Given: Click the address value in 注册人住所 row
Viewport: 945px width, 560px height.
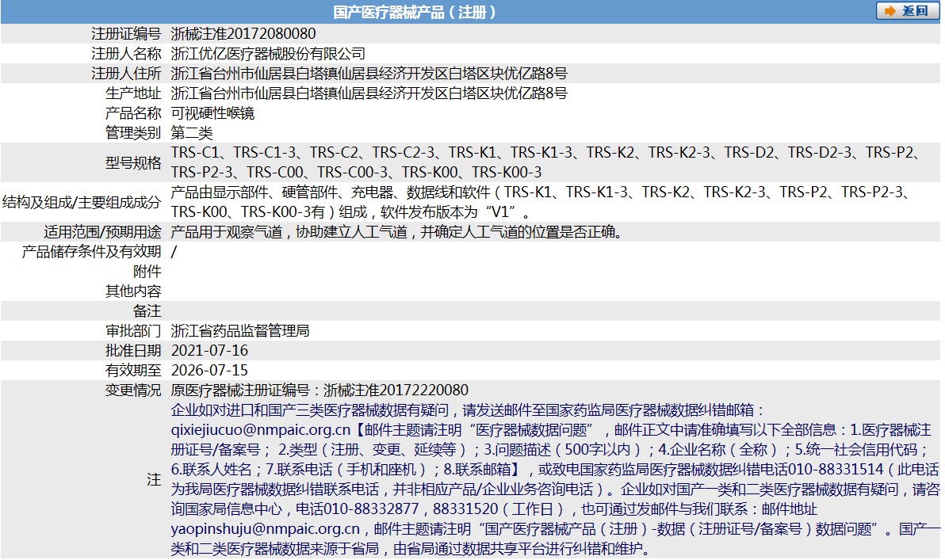Looking at the screenshot, I should coord(369,74).
